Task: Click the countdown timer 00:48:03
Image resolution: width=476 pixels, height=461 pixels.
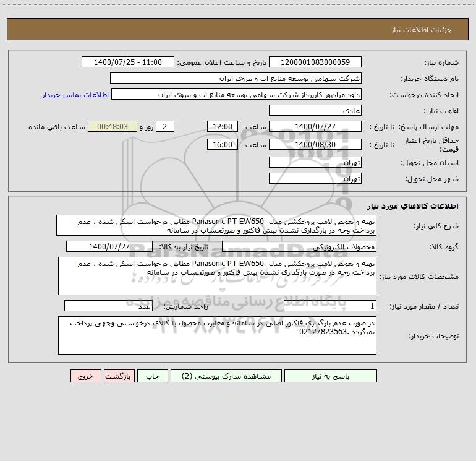Action: tap(113, 126)
